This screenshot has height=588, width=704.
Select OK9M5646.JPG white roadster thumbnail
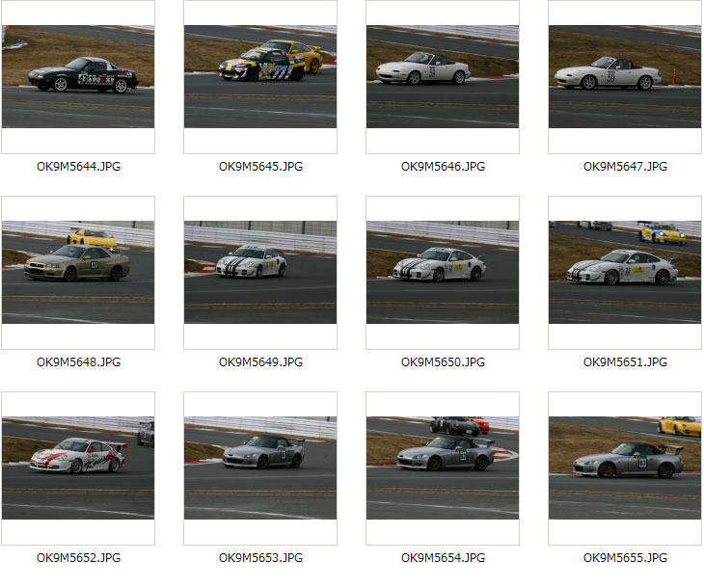coord(443,77)
